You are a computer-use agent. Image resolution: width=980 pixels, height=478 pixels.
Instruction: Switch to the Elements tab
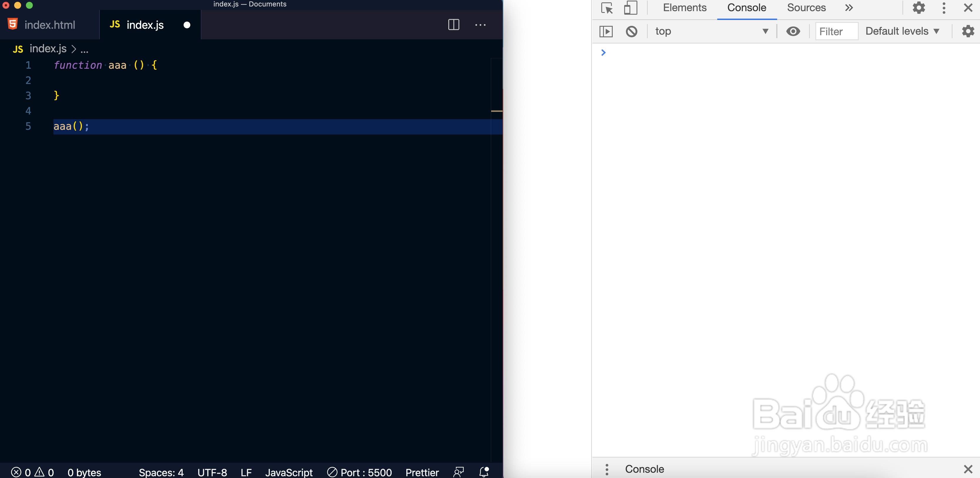tap(684, 8)
